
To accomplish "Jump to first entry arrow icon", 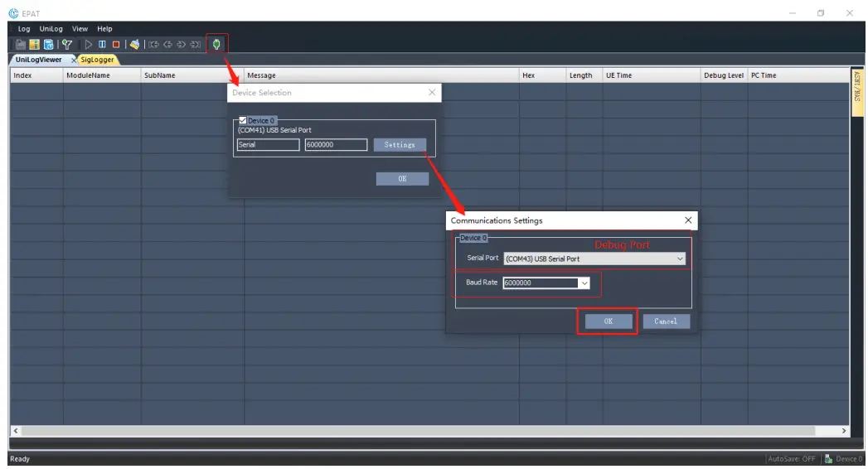I will [154, 44].
